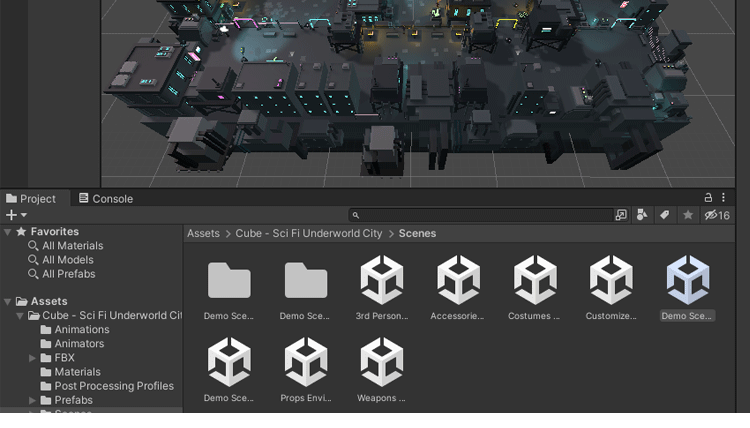
Task: Expand the FBX folder arrow
Action: pos(33,358)
